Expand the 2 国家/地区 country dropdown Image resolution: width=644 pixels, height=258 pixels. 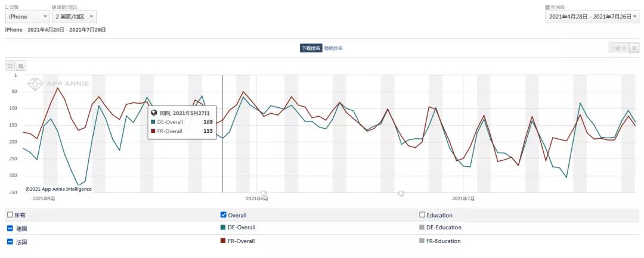(x=74, y=17)
